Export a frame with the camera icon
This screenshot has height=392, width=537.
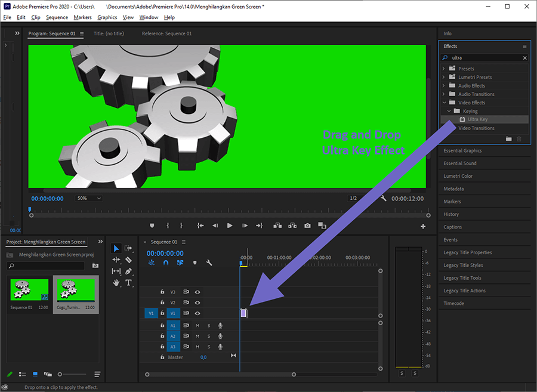click(x=307, y=226)
